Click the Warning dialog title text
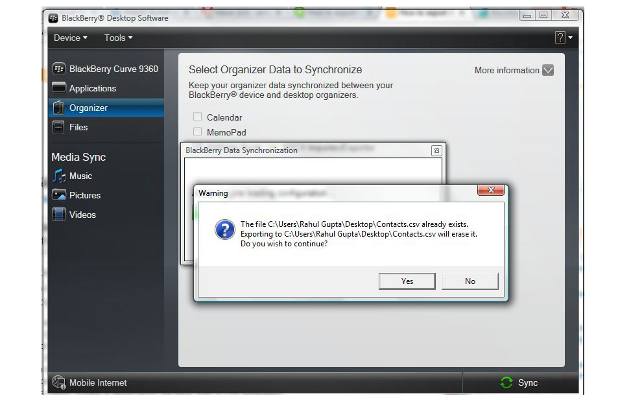The image size is (620, 400). pos(213,193)
